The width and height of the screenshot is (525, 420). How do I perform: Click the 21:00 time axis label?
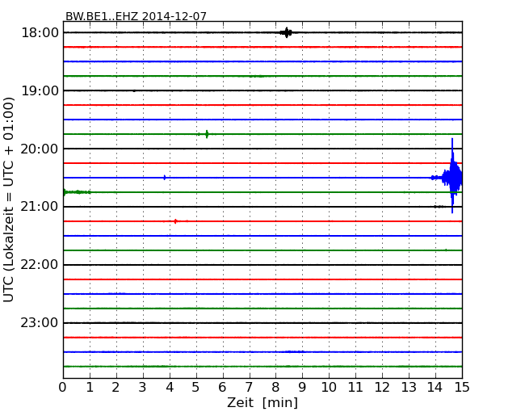(40, 207)
